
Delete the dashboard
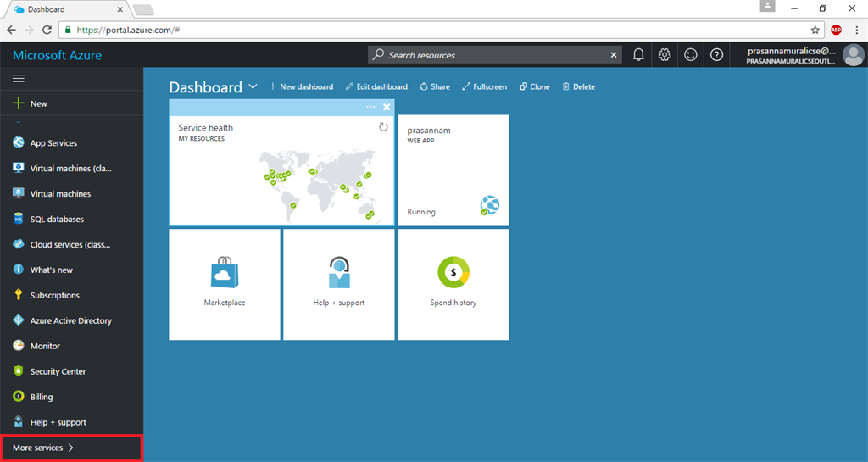pyautogui.click(x=578, y=86)
